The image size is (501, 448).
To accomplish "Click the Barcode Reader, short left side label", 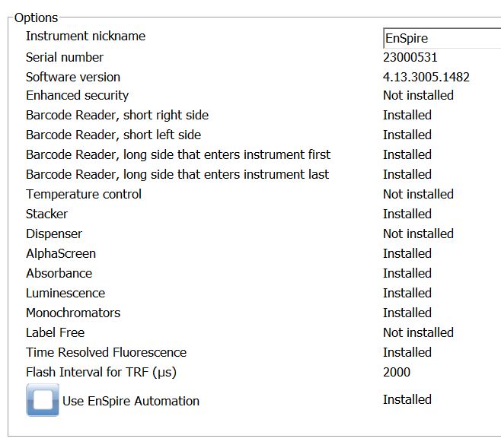I will pos(113,135).
